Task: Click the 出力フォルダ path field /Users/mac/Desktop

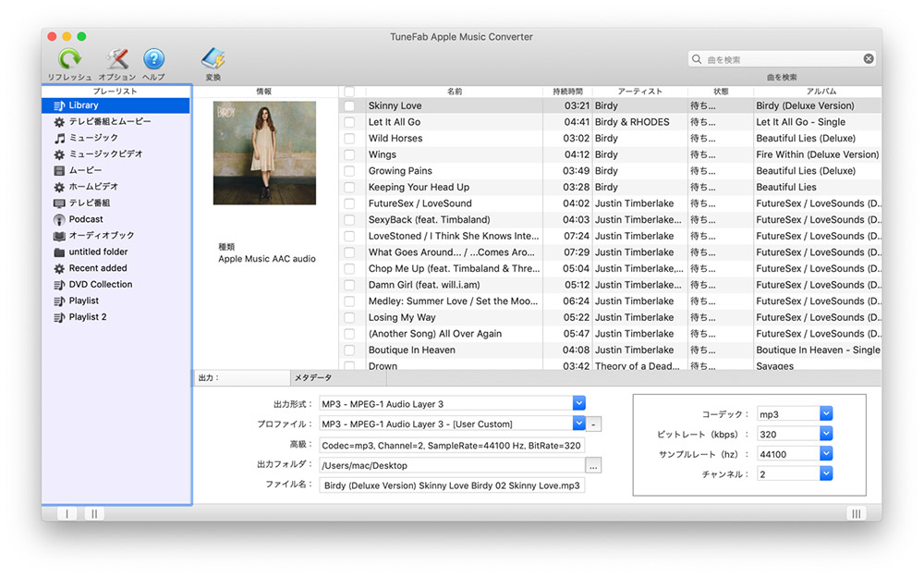Action: point(452,465)
